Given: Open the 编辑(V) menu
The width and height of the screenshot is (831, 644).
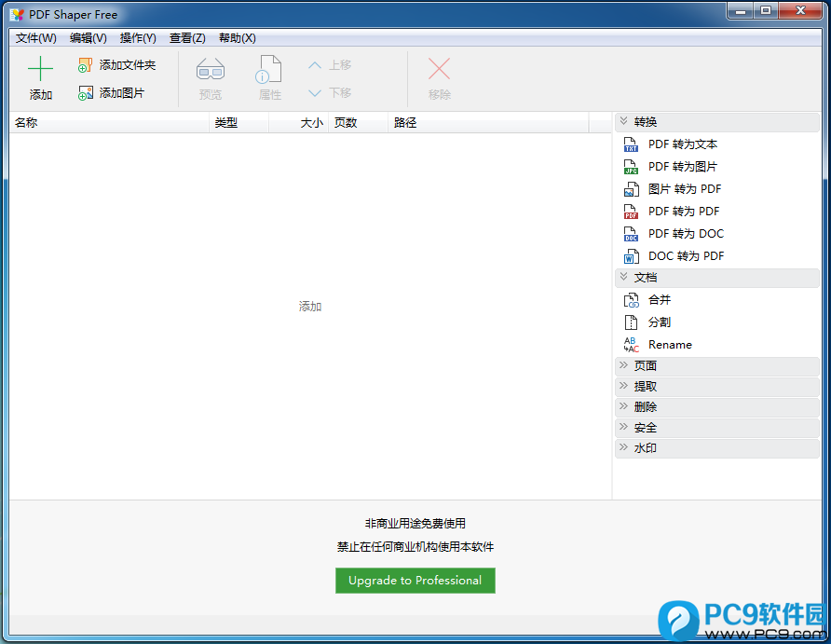Looking at the screenshot, I should click(x=88, y=38).
